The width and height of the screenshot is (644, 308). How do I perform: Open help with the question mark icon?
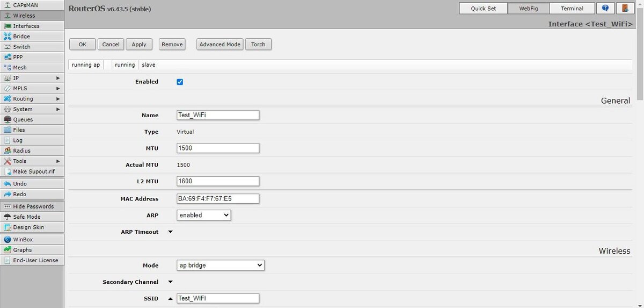605,9
